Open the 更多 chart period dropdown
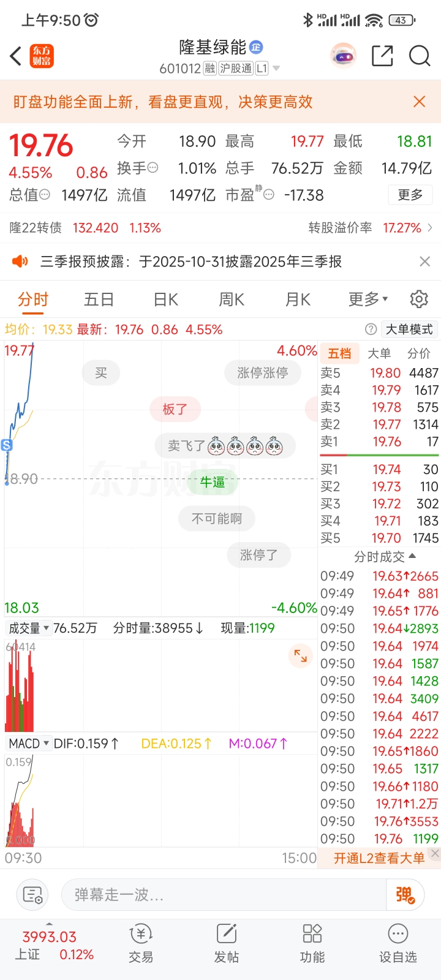The image size is (441, 980). (x=368, y=299)
